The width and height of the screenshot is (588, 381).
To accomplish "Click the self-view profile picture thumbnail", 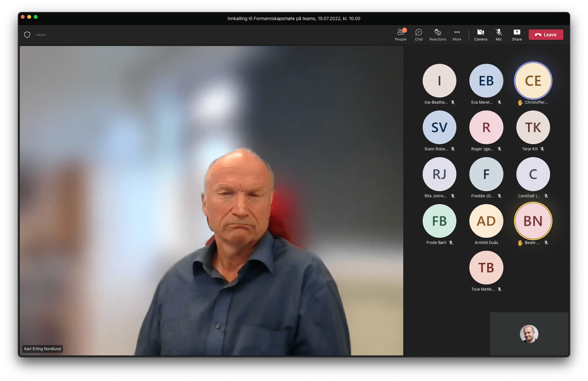I will tap(529, 334).
